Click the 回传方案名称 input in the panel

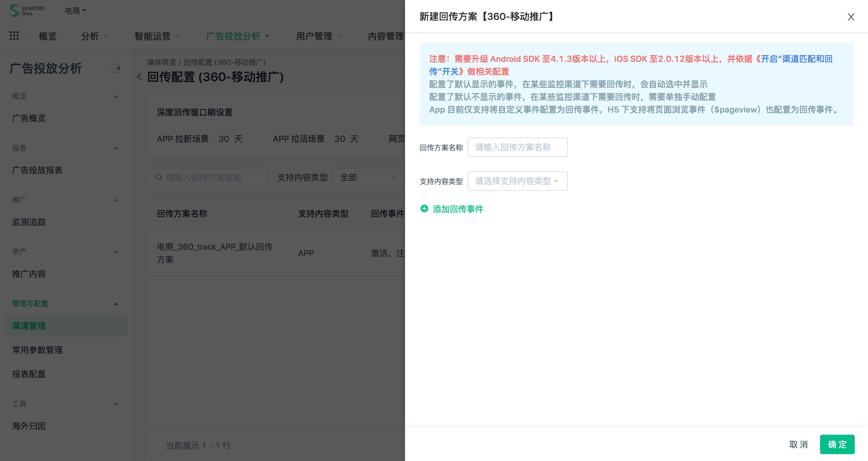(517, 147)
